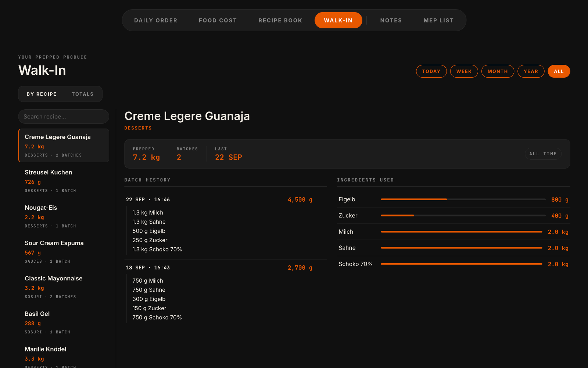Click '300 g Eigelb' ingredient line

click(149, 299)
